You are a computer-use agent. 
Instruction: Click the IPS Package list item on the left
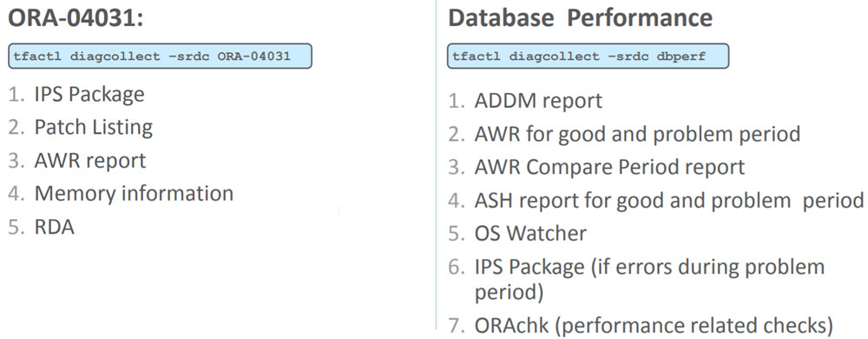(89, 95)
